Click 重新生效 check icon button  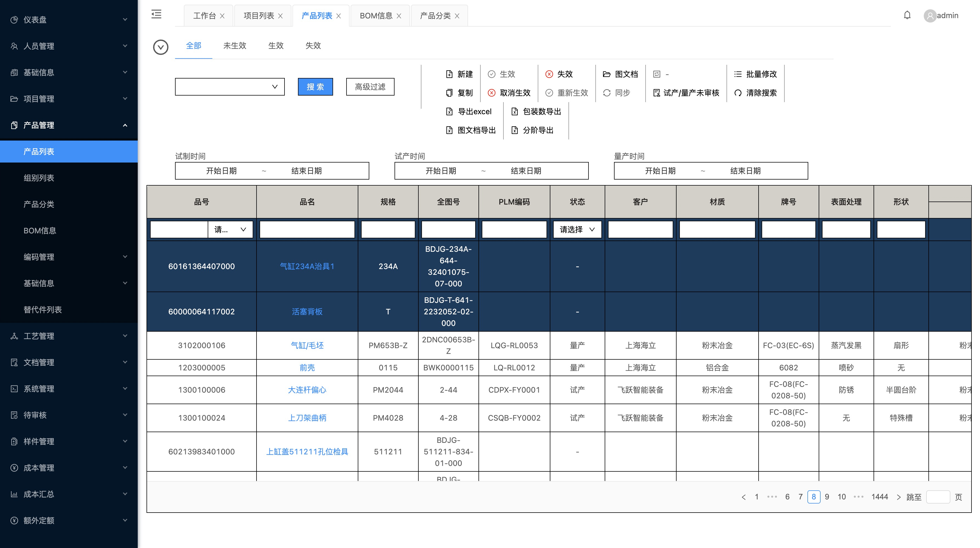tap(567, 93)
